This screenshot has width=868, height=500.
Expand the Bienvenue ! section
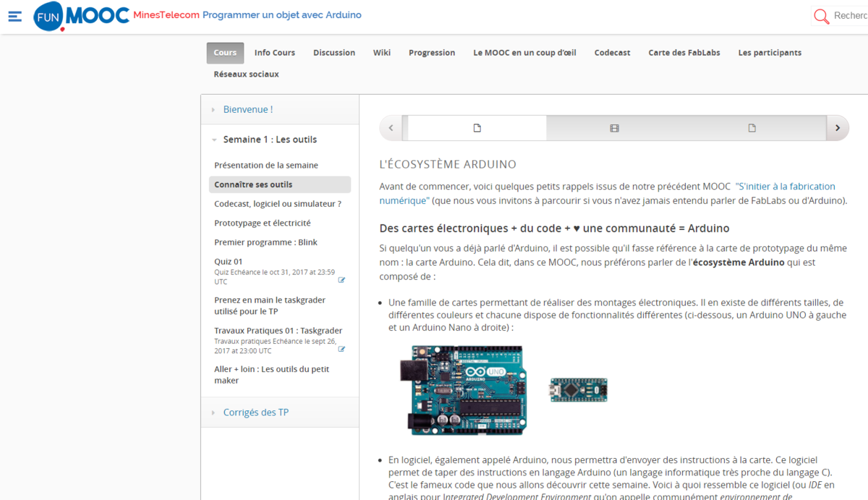(x=247, y=109)
